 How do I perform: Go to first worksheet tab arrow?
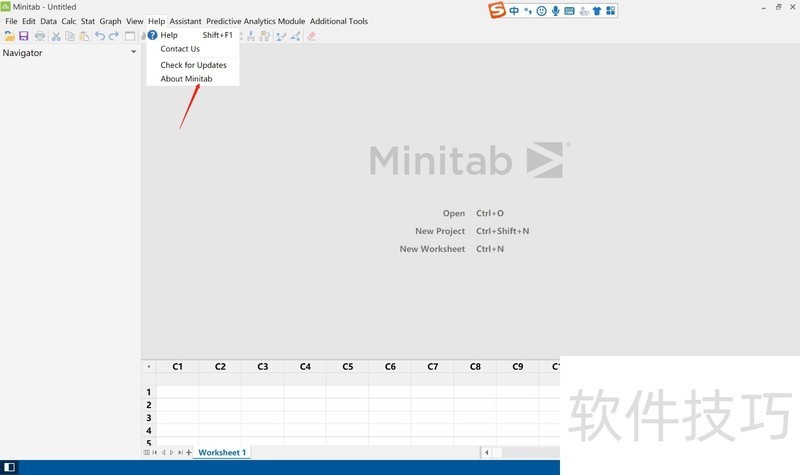click(x=155, y=453)
